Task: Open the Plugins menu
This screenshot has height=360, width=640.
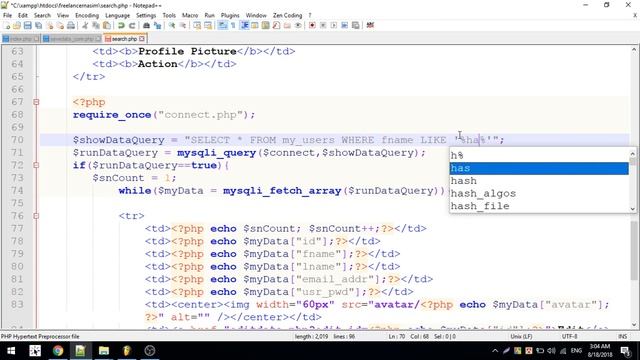Action: tap(230, 16)
